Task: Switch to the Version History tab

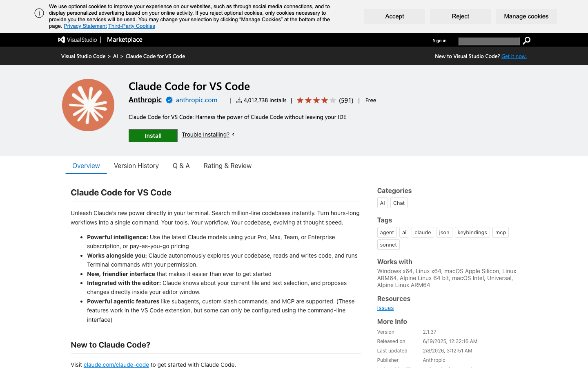Action: click(x=136, y=166)
